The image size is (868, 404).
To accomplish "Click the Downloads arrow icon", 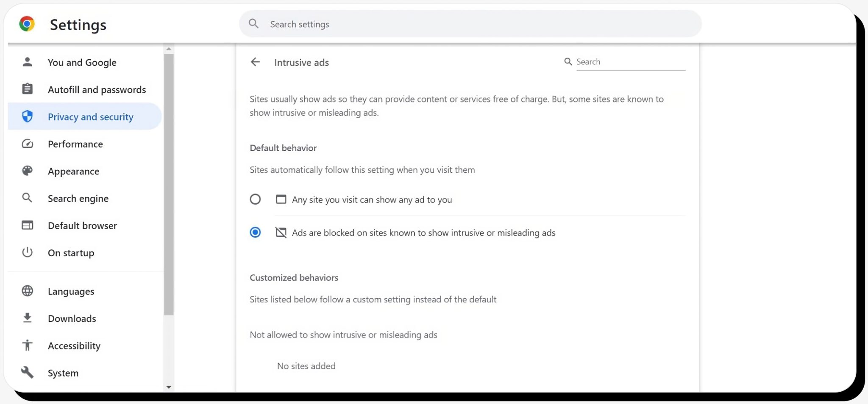I will (x=27, y=318).
